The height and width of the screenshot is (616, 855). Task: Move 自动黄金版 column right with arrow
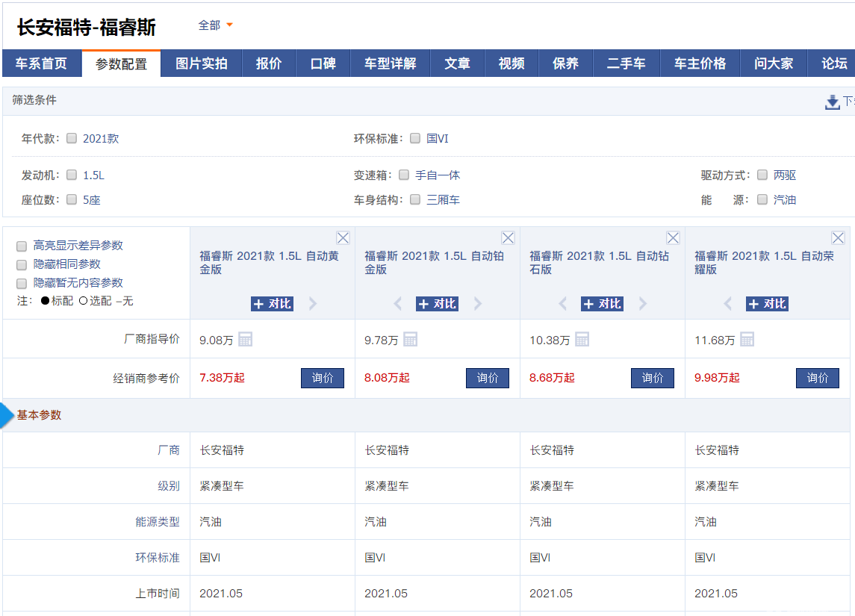313,304
